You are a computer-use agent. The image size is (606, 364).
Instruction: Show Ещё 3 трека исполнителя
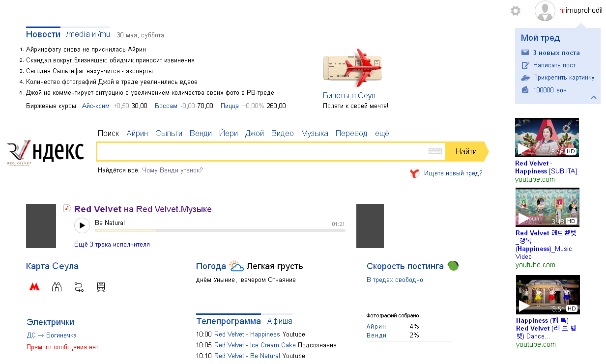(x=112, y=244)
